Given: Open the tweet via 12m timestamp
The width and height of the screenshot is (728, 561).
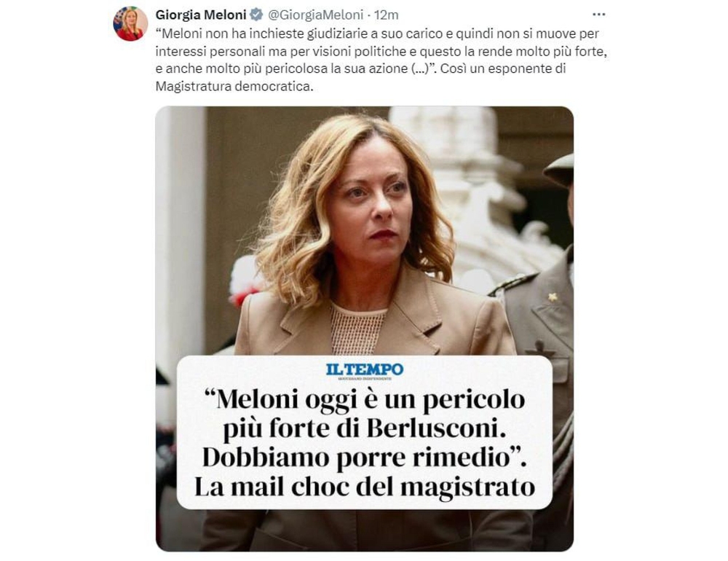Looking at the screenshot, I should [387, 15].
